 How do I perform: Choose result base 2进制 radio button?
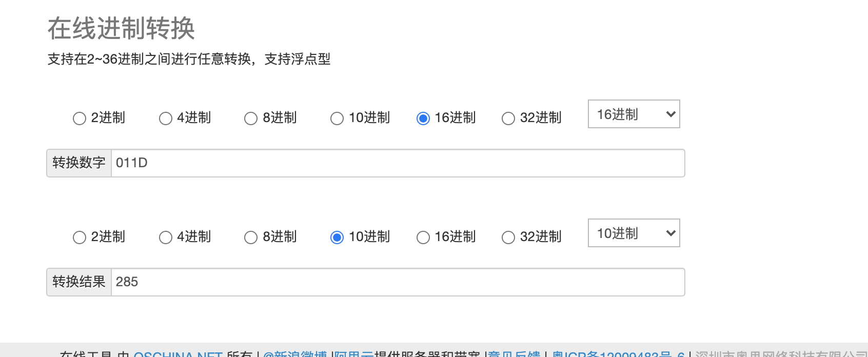click(80, 237)
